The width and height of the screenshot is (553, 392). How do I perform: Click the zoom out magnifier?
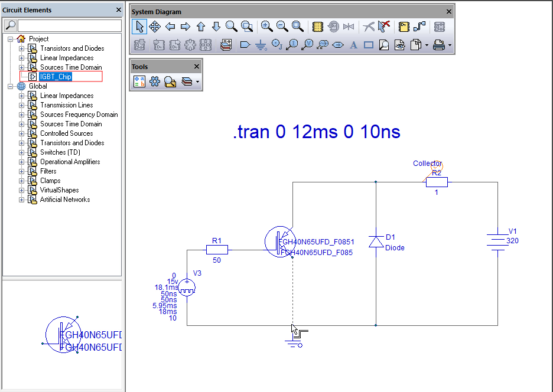(x=282, y=27)
